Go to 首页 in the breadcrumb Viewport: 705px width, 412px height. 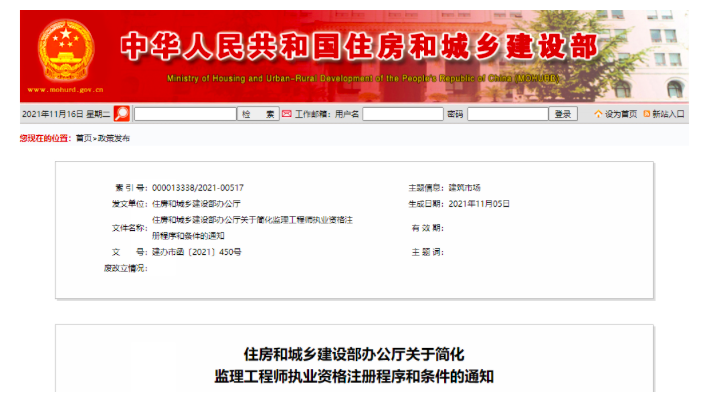tap(84, 138)
